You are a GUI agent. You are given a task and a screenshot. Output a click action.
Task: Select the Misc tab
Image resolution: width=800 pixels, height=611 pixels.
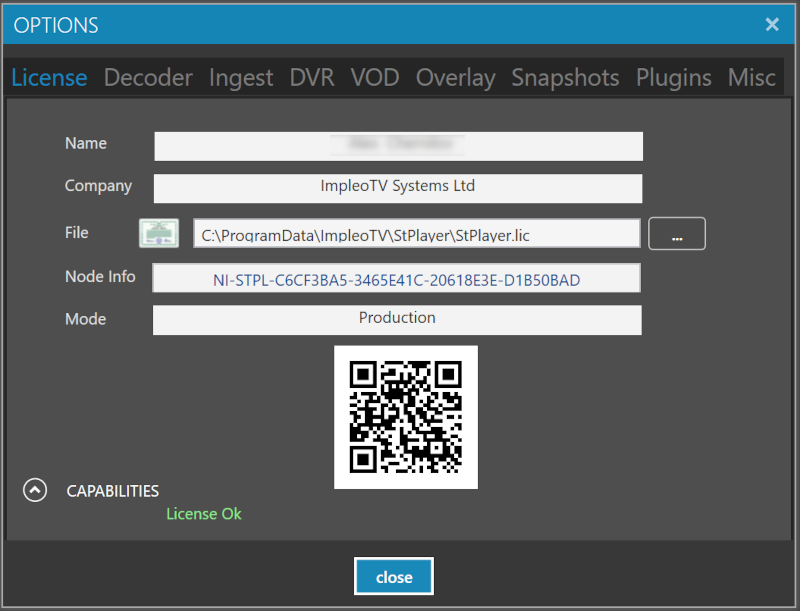pyautogui.click(x=752, y=77)
